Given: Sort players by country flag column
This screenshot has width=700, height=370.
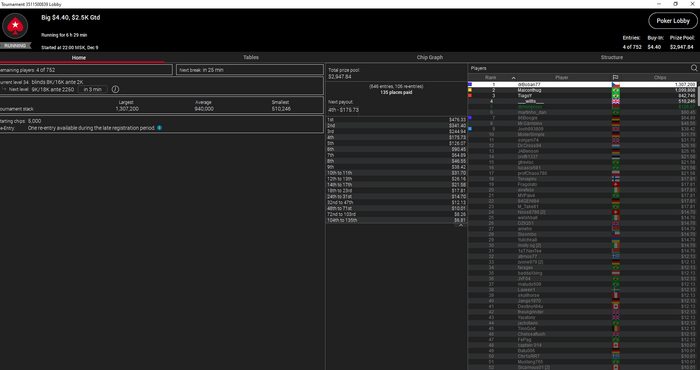Looking at the screenshot, I should pyautogui.click(x=615, y=78).
